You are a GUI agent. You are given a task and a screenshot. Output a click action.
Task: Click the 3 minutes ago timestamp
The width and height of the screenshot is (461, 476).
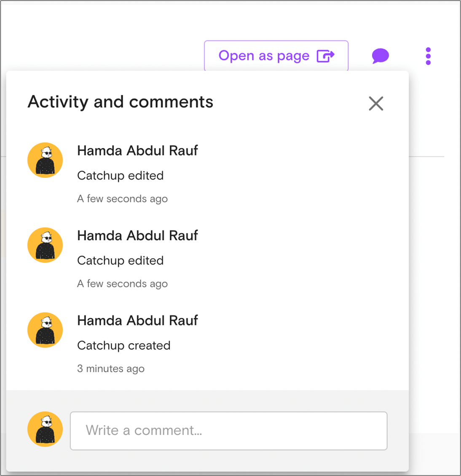pos(111,369)
